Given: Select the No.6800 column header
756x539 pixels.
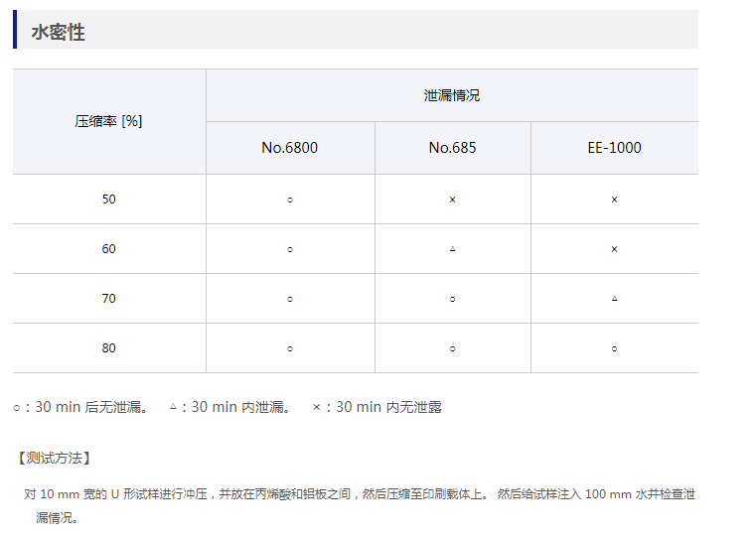Looking at the screenshot, I should [x=290, y=148].
